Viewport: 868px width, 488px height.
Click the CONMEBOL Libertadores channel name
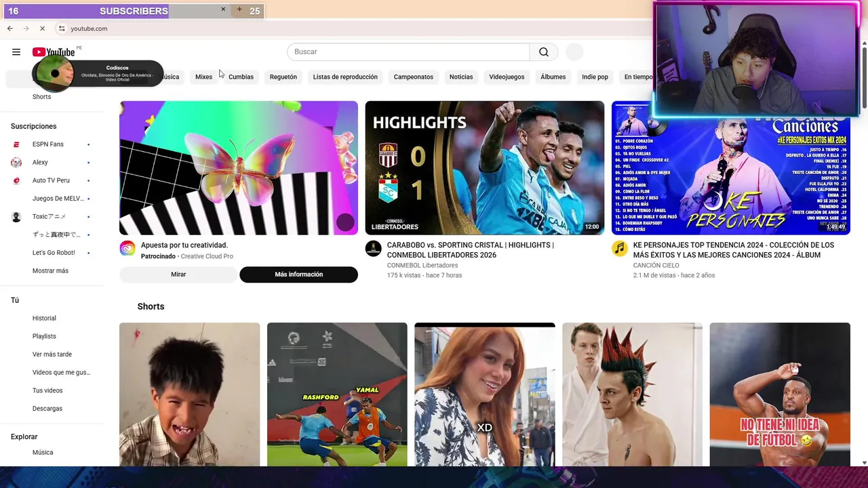tap(422, 266)
